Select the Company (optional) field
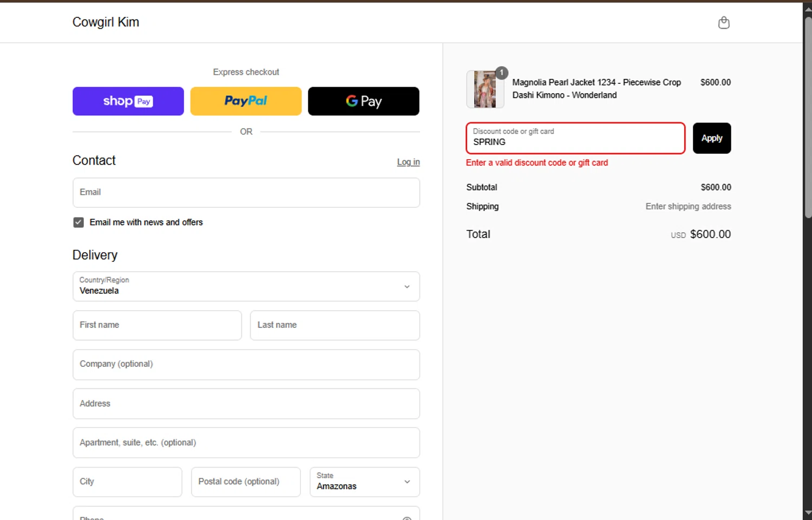 (x=246, y=365)
